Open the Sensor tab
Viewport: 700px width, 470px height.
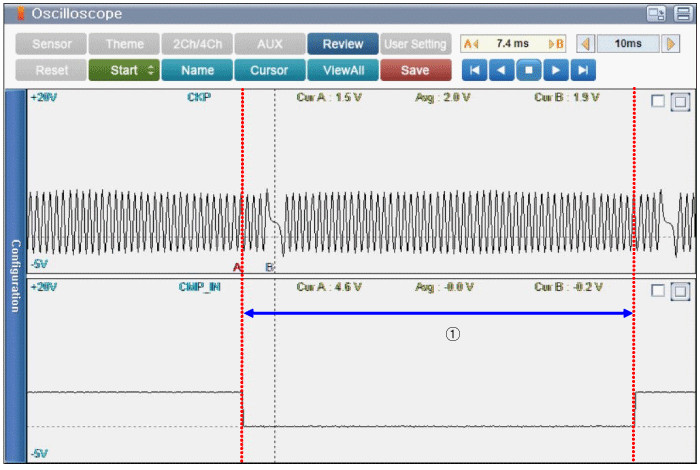51,44
